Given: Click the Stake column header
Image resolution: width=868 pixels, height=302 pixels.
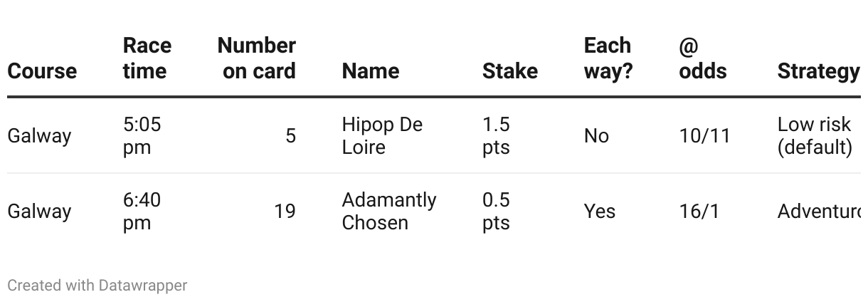Looking at the screenshot, I should (510, 71).
